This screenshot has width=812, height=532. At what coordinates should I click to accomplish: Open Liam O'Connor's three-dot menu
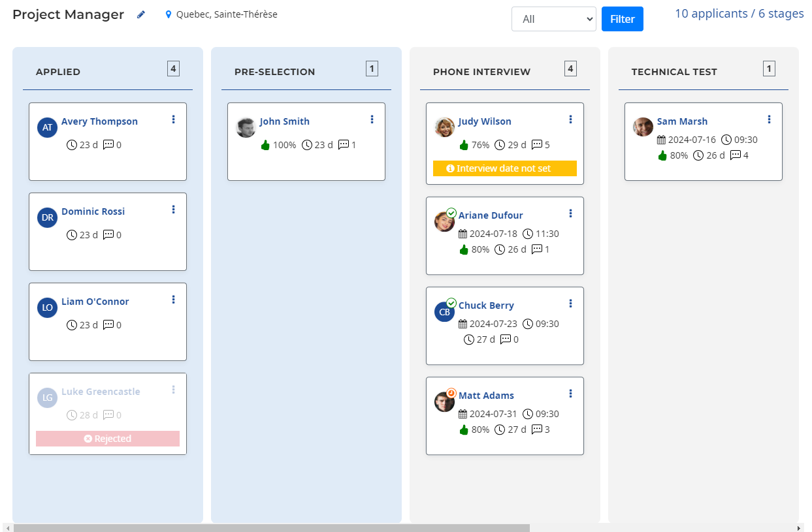173,300
